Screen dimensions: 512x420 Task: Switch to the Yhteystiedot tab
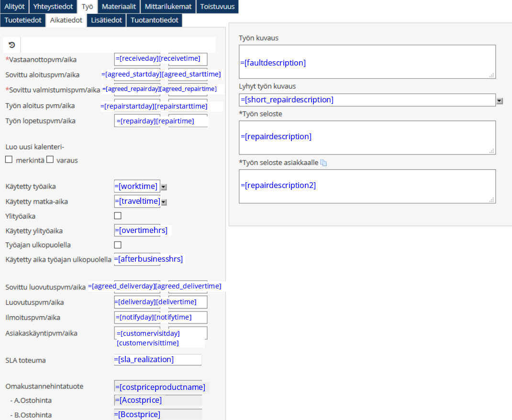coord(53,7)
